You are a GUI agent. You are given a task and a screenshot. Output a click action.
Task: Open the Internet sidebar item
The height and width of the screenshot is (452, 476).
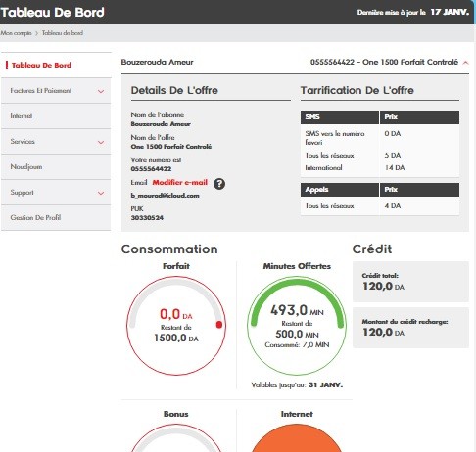[x=56, y=116]
